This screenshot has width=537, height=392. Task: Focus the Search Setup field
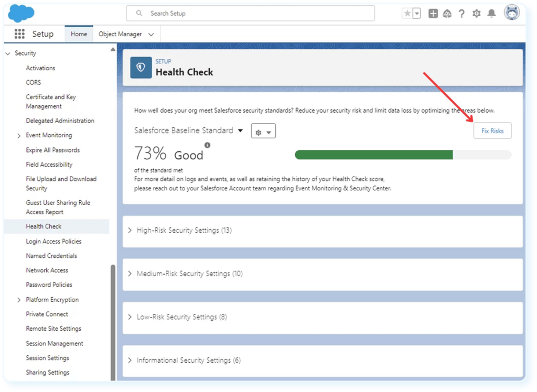click(250, 13)
